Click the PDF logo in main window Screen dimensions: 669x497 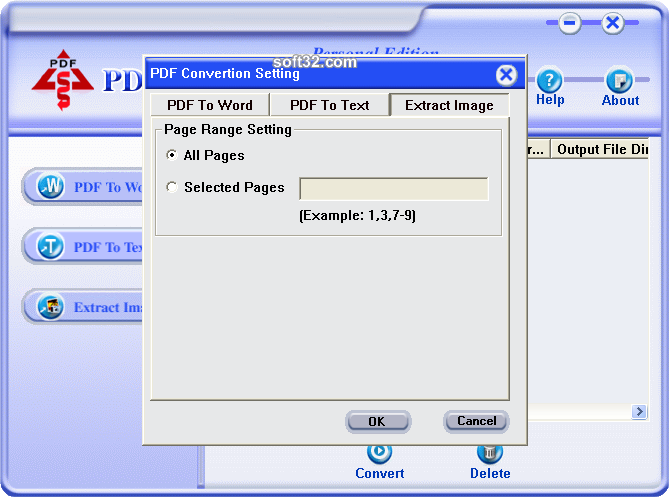tap(63, 80)
